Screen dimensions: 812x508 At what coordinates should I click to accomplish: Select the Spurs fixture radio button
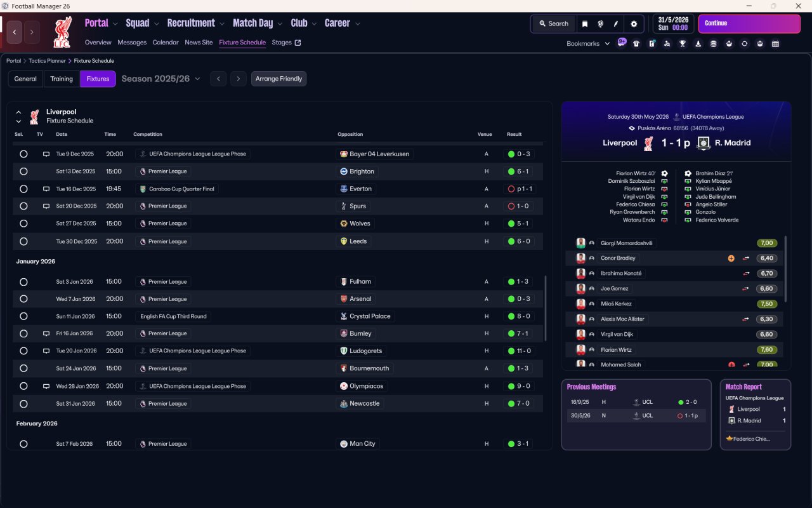point(23,206)
